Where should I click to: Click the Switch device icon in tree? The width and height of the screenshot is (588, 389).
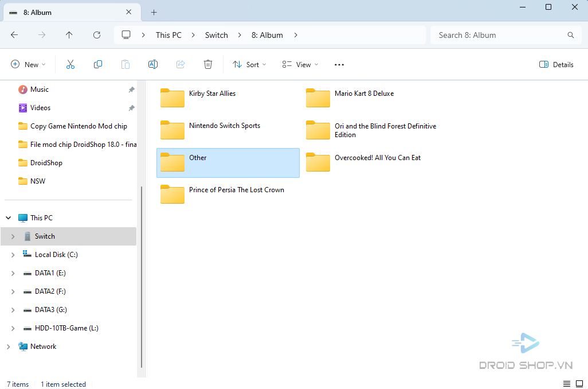click(28, 236)
